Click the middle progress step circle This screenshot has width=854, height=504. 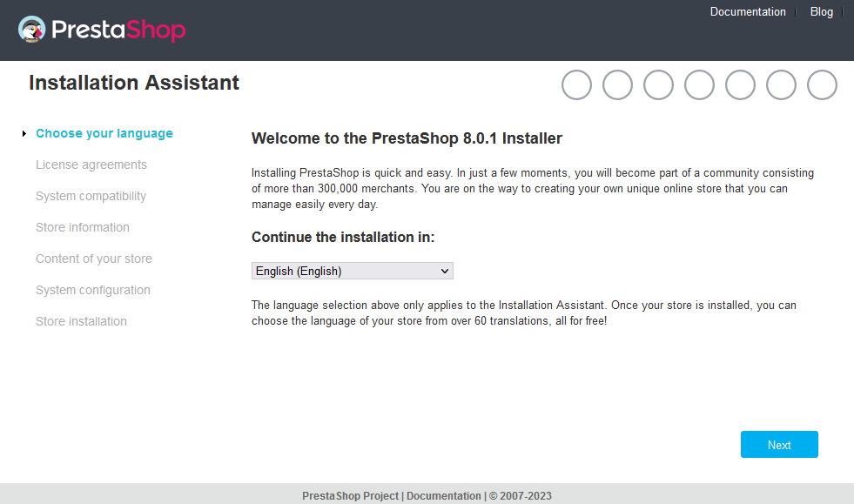click(x=699, y=84)
